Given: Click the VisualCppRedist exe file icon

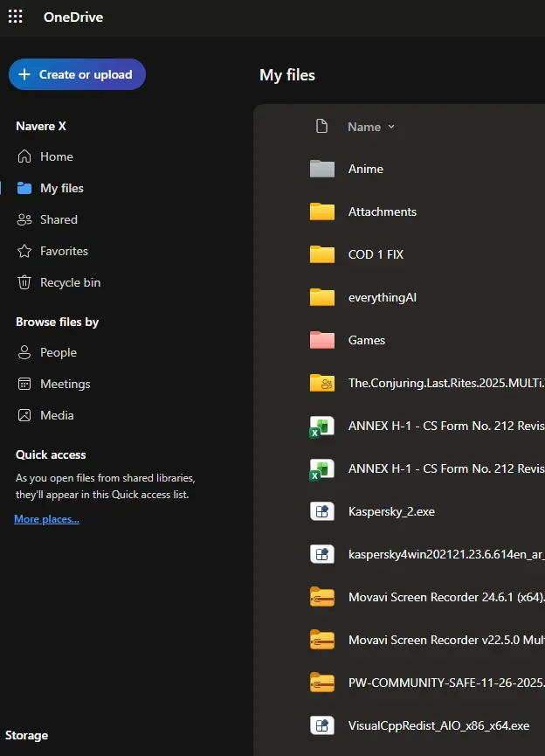Looking at the screenshot, I should (x=322, y=725).
